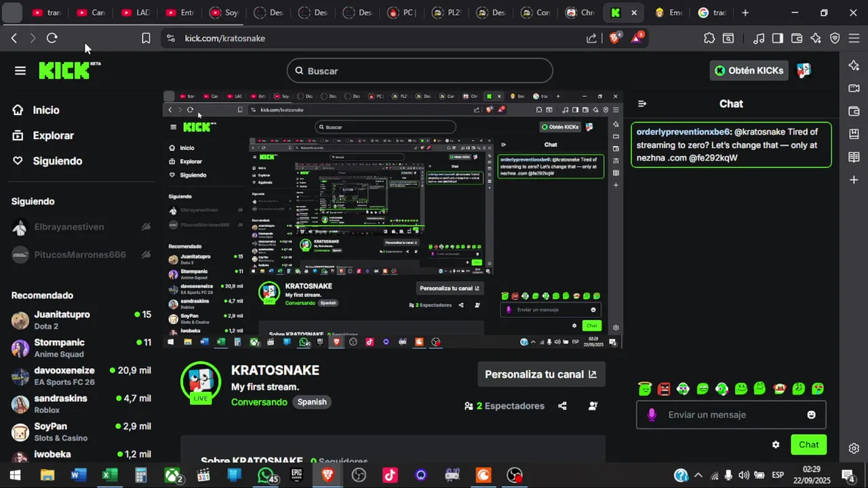The width and height of the screenshot is (868, 488).
Task: Open browser main menu icon
Action: point(854,39)
